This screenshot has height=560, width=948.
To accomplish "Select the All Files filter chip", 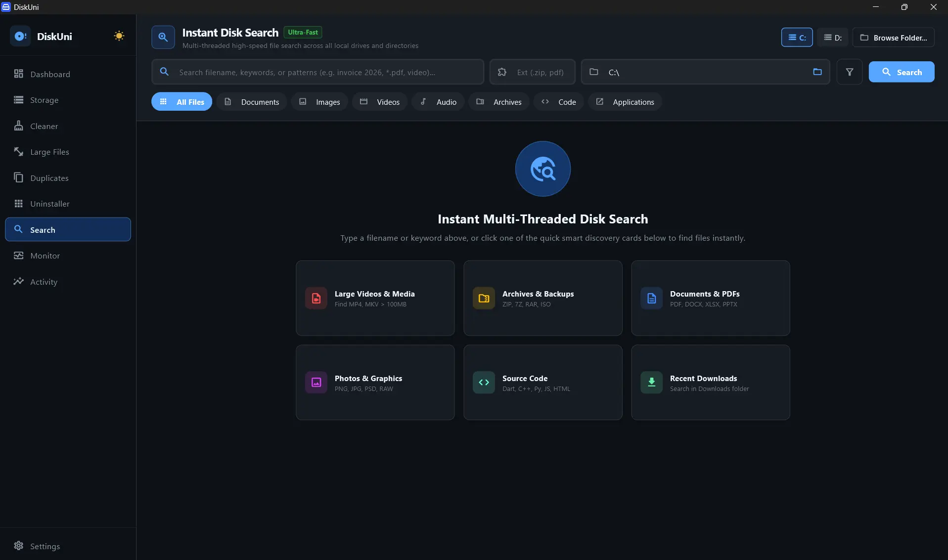I will [181, 102].
